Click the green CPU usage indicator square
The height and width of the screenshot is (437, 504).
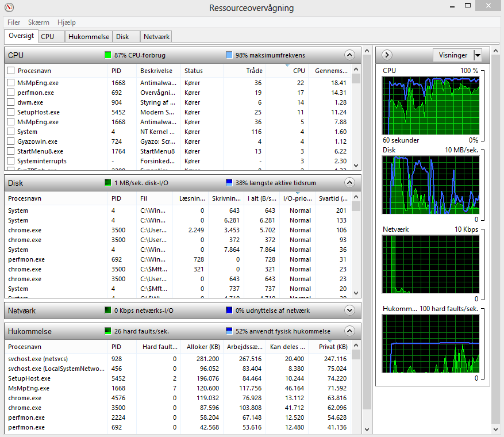pyautogui.click(x=108, y=55)
